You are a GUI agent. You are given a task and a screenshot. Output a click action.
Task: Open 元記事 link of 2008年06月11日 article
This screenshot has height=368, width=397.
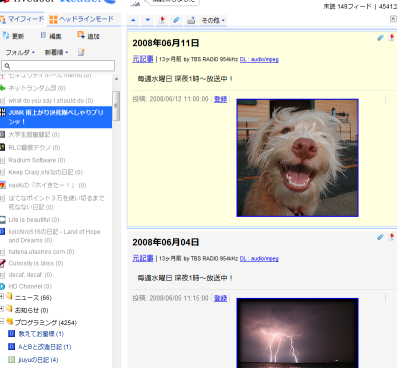(143, 59)
